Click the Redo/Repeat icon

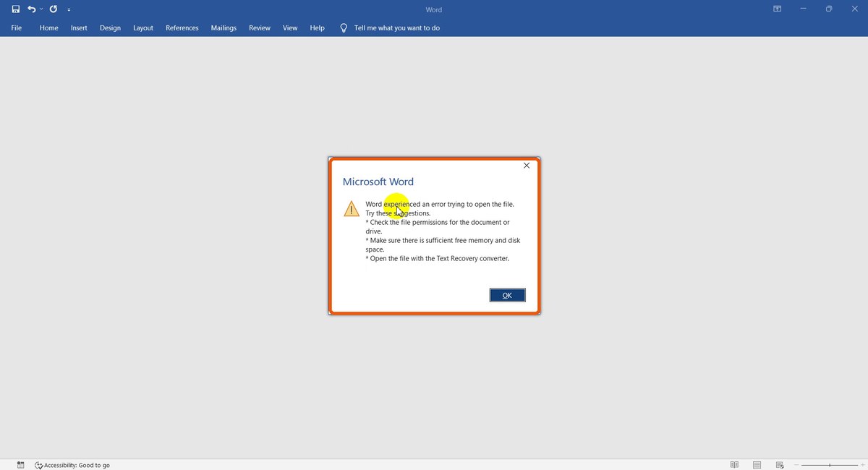pyautogui.click(x=54, y=9)
